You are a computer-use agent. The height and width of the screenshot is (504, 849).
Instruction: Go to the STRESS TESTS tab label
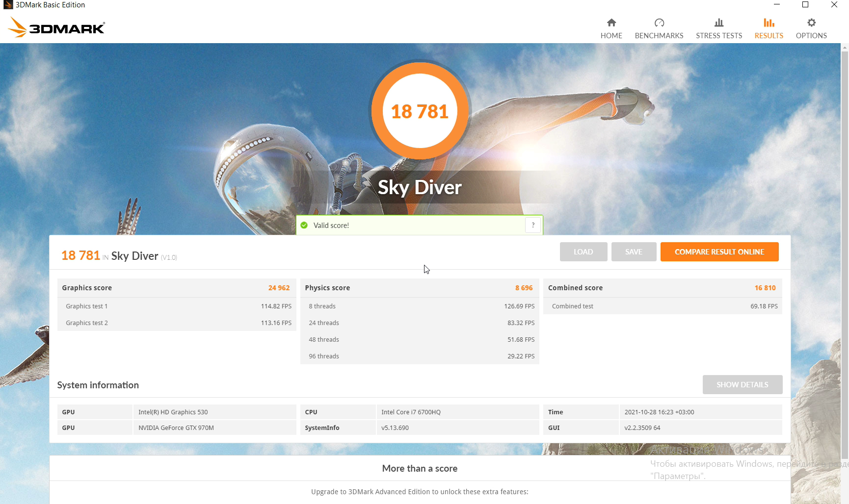pyautogui.click(x=719, y=36)
